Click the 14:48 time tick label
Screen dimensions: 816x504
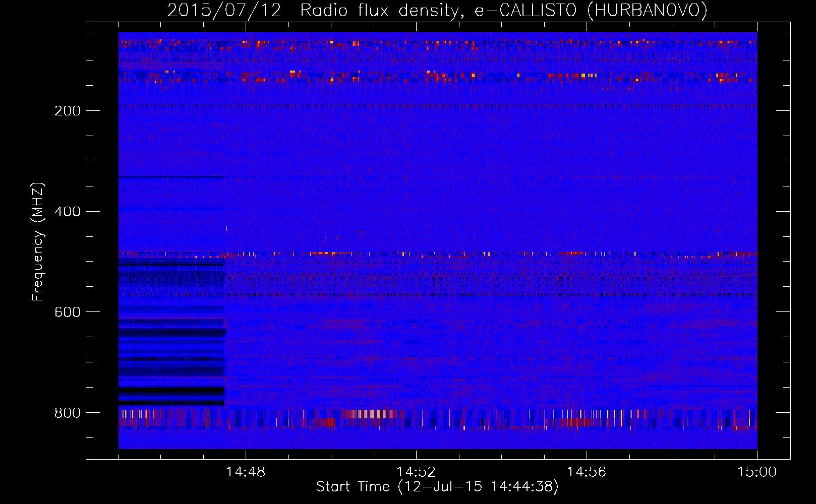[x=246, y=472]
